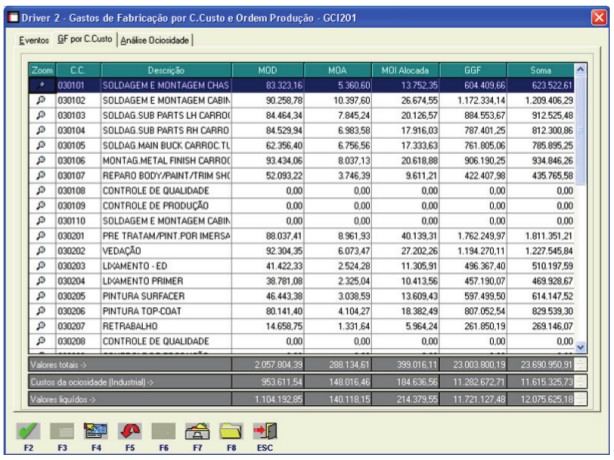Click MOI Alocada value 17.916,03
The height and width of the screenshot is (460, 614).
tap(419, 130)
